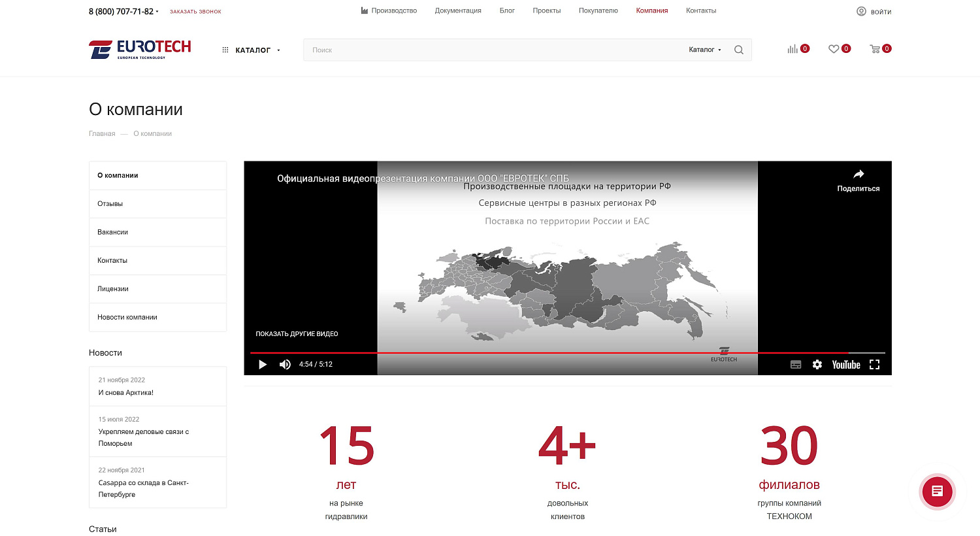
Task: Open the 'И снова Арктика!' news
Action: tap(126, 393)
